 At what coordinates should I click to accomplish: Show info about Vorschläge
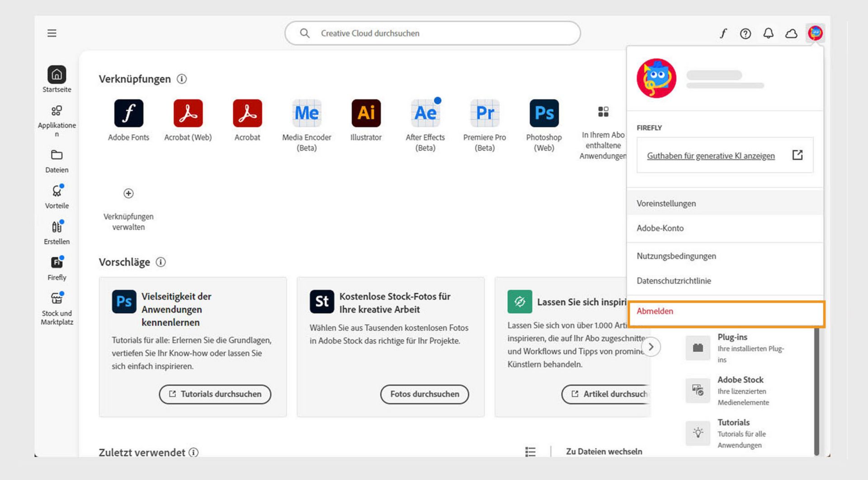[160, 262]
